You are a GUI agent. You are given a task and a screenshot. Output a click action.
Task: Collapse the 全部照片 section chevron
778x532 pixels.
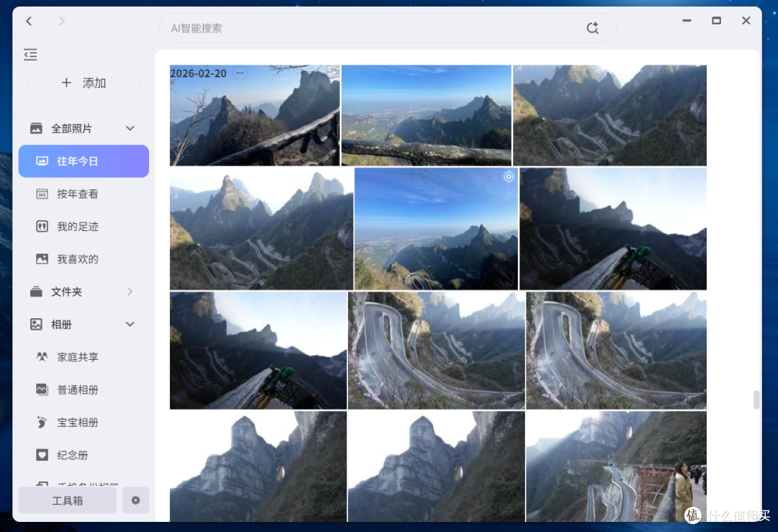(x=130, y=128)
